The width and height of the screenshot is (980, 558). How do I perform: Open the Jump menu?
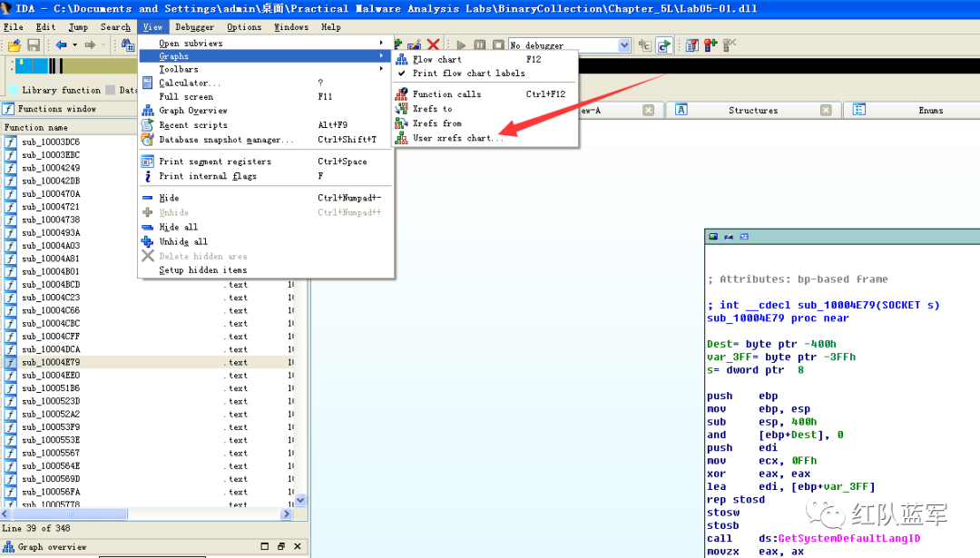point(78,27)
